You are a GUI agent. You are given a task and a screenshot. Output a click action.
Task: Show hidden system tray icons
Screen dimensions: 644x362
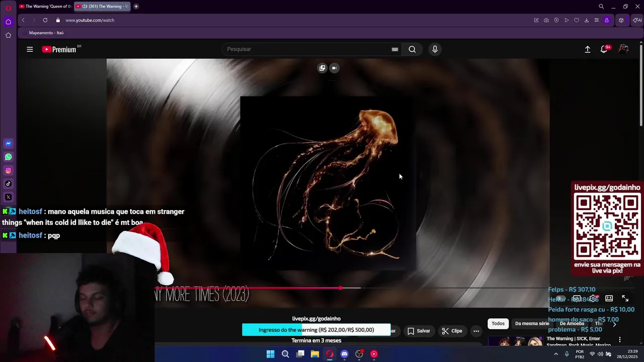(x=556, y=354)
